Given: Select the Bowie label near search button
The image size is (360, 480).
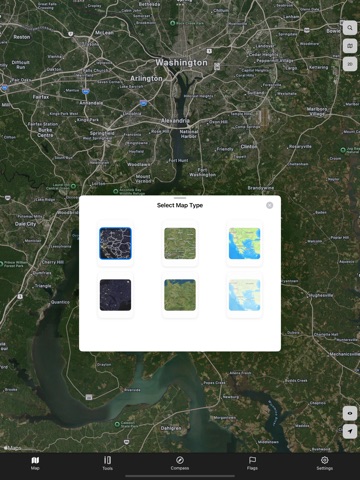Looking at the screenshot, I should click(333, 31).
